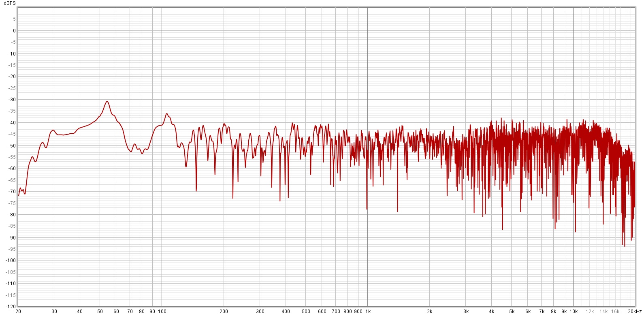Click the curve peak near 55 Hz
The height and width of the screenshot is (316, 644).
coord(107,102)
